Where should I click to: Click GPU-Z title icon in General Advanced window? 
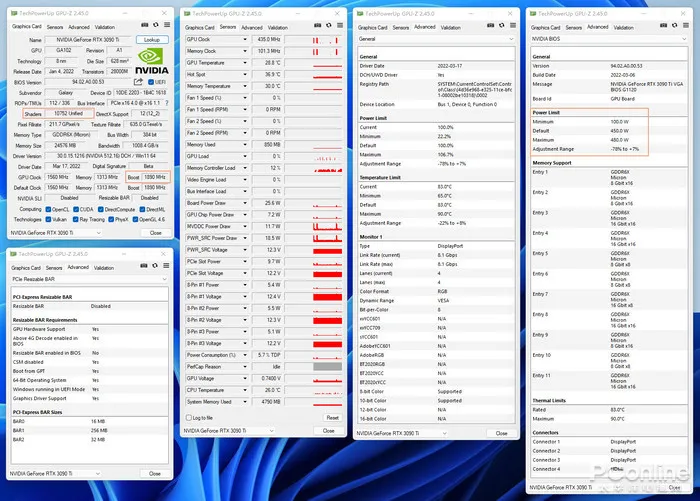360,14
